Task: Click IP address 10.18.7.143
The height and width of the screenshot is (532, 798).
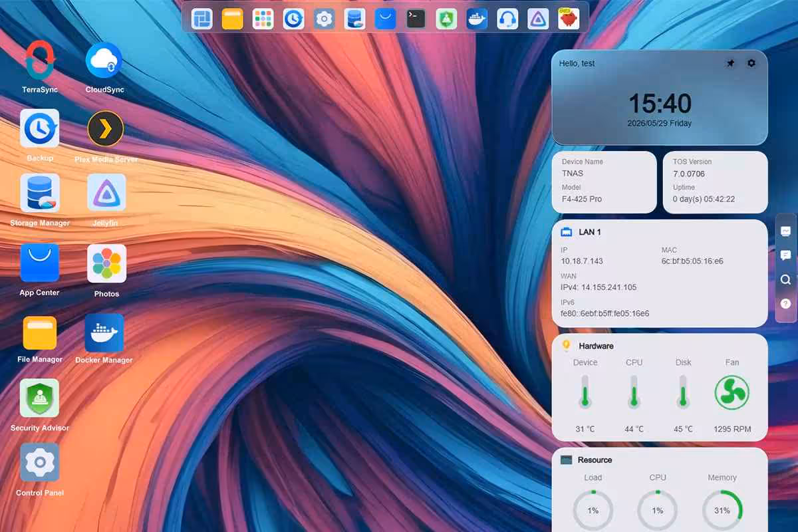Action: point(582,261)
